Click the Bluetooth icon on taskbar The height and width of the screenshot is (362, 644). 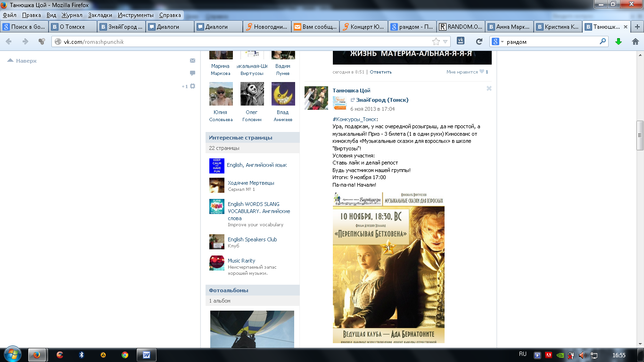click(x=81, y=355)
